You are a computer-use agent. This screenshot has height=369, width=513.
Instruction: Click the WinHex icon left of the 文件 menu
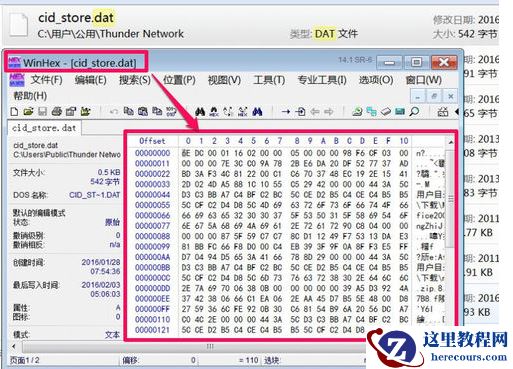coord(17,80)
